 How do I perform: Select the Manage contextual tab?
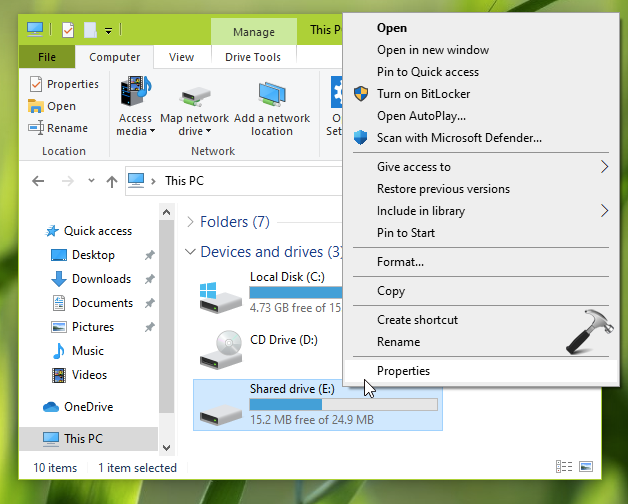pos(254,32)
